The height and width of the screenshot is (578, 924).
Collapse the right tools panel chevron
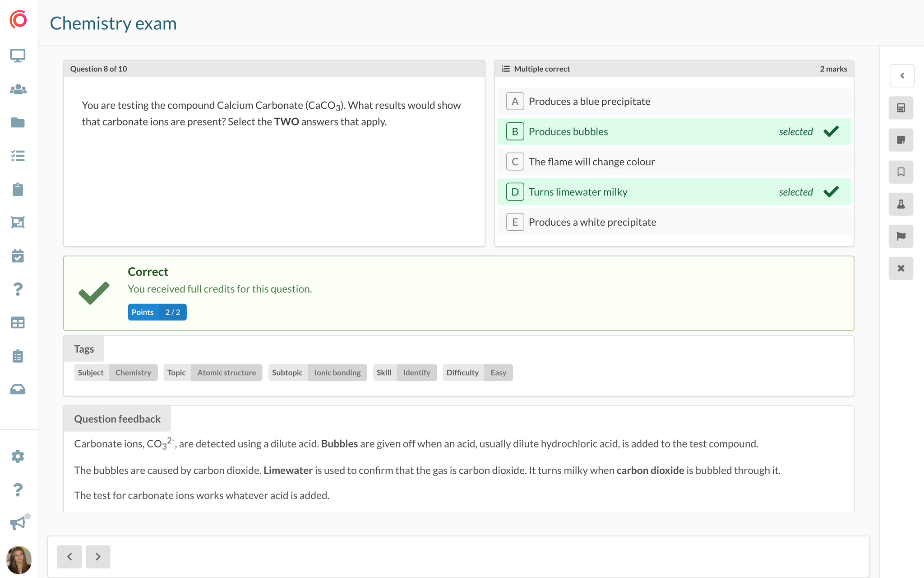click(x=902, y=76)
